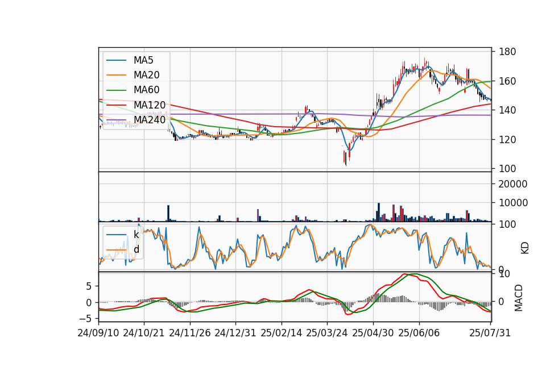Click the 24/12/31 date axis label
The width and height of the screenshot is (546, 392).
(x=235, y=333)
